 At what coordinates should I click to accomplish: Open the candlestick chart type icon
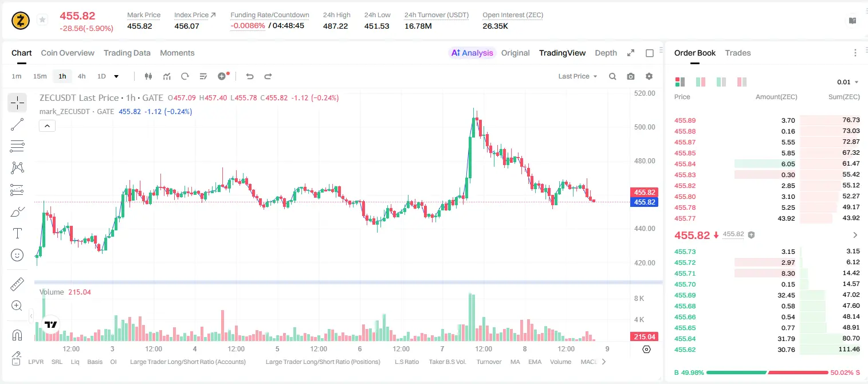point(148,76)
